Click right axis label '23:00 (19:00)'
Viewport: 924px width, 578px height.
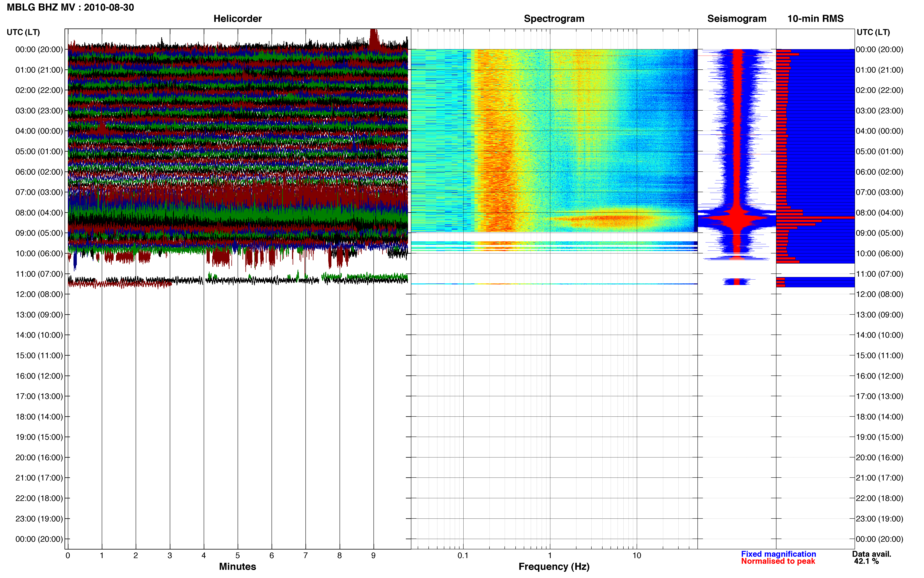[879, 519]
